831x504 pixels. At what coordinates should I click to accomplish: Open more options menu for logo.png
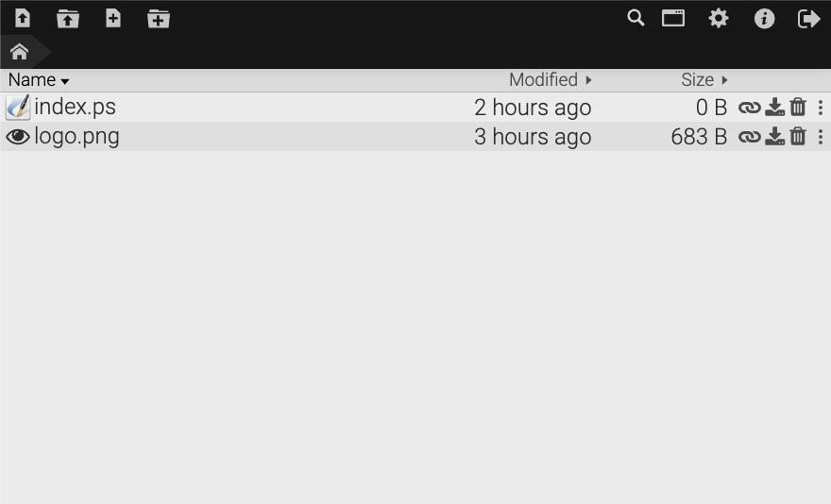pos(820,137)
